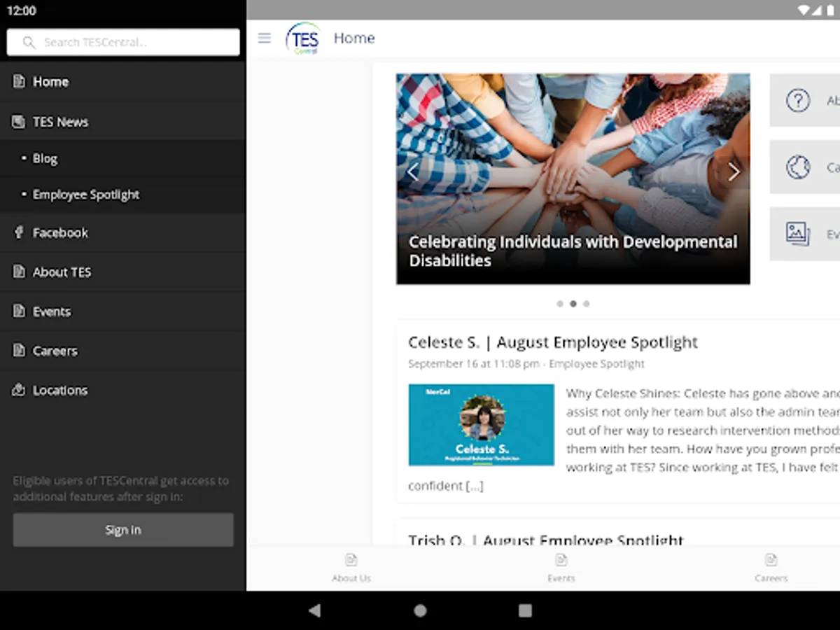The image size is (840, 630).
Task: Select the second carousel dot
Action: pos(573,304)
